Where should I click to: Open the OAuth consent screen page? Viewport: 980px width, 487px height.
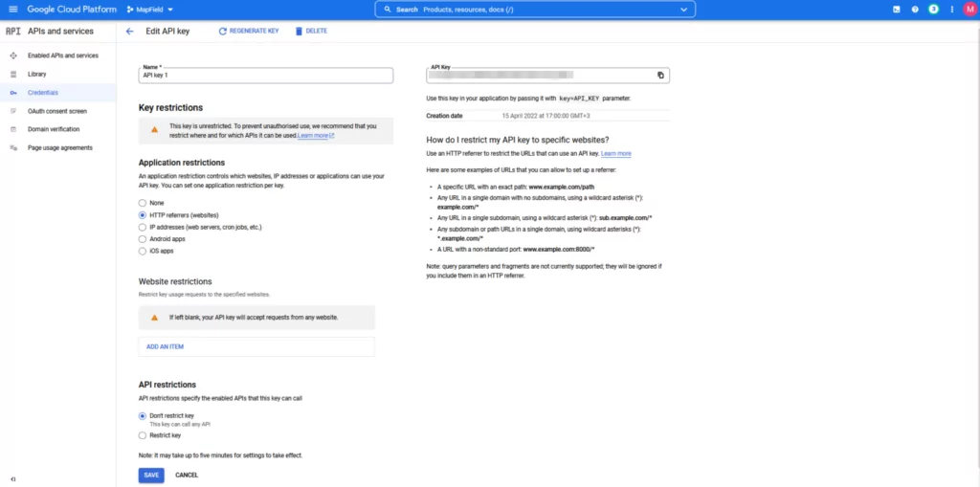click(56, 111)
